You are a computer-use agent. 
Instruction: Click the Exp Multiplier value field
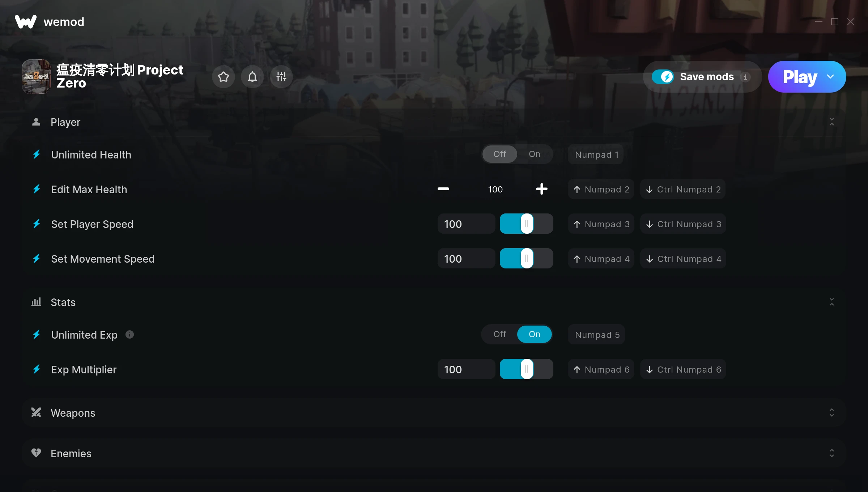tap(466, 369)
